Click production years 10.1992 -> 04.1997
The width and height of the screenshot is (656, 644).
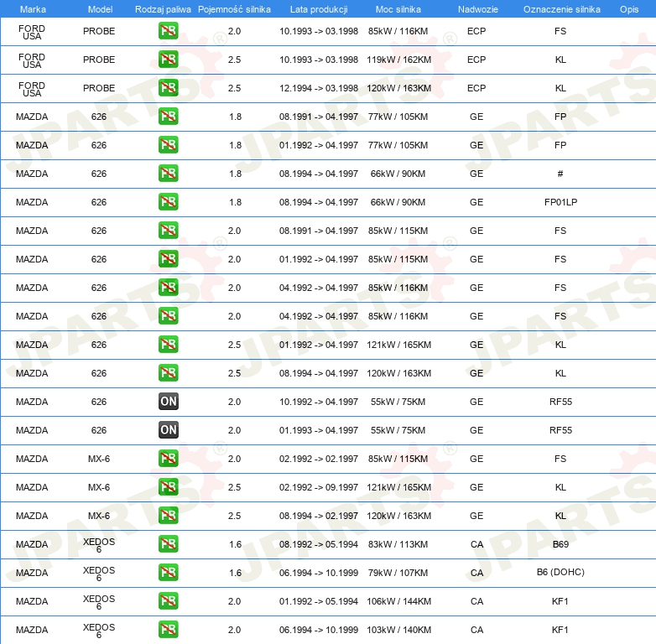coord(319,402)
